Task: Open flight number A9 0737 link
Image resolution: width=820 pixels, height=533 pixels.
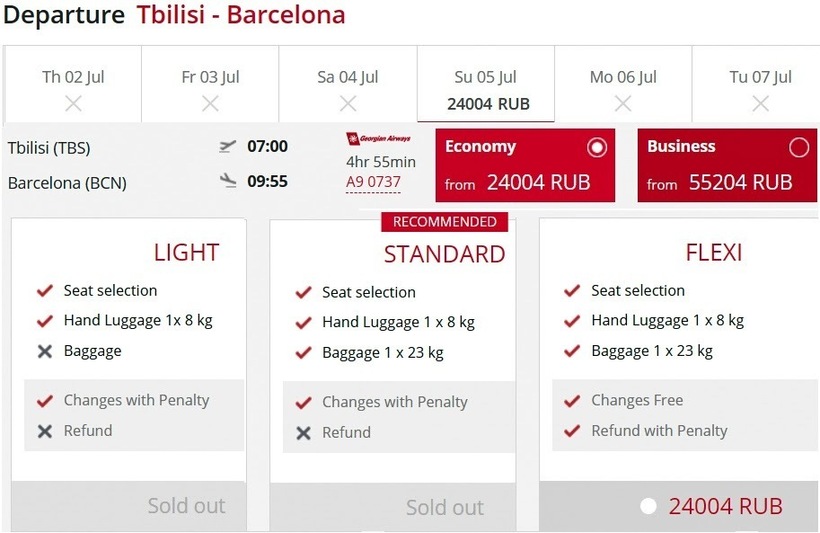Action: click(x=373, y=182)
